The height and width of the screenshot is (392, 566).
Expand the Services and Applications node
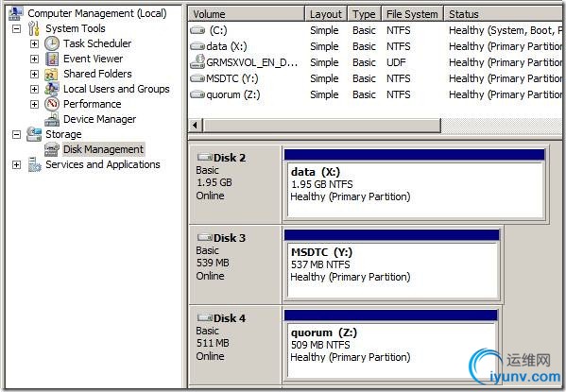[x=17, y=165]
